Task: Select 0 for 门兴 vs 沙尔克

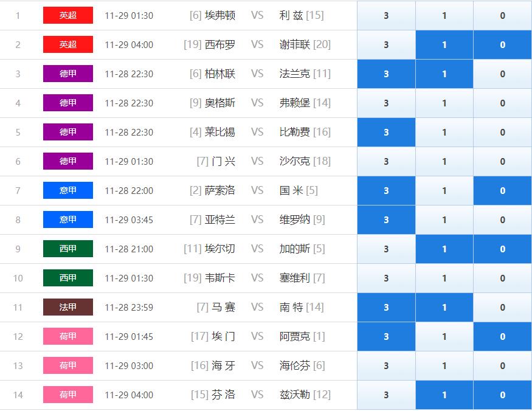Action: point(502,161)
